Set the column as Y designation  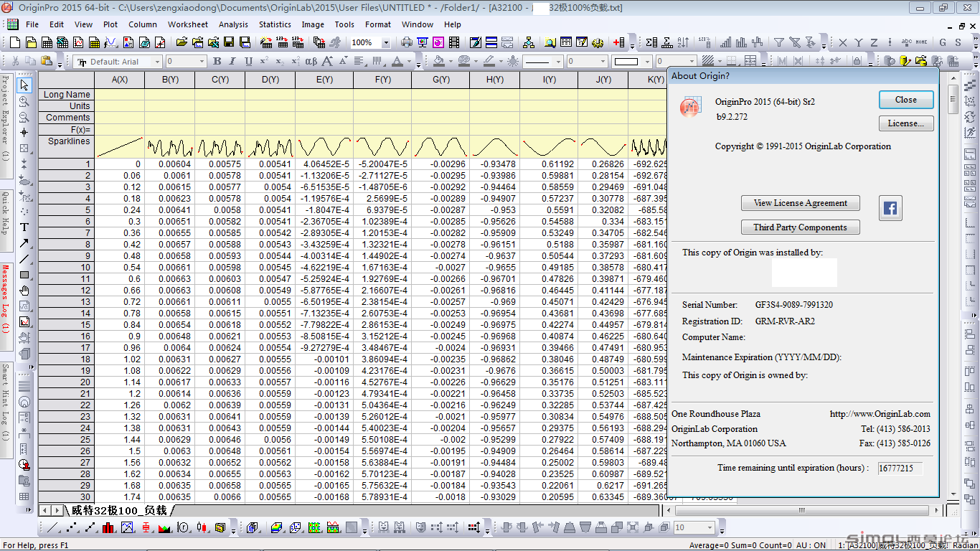[x=858, y=43]
